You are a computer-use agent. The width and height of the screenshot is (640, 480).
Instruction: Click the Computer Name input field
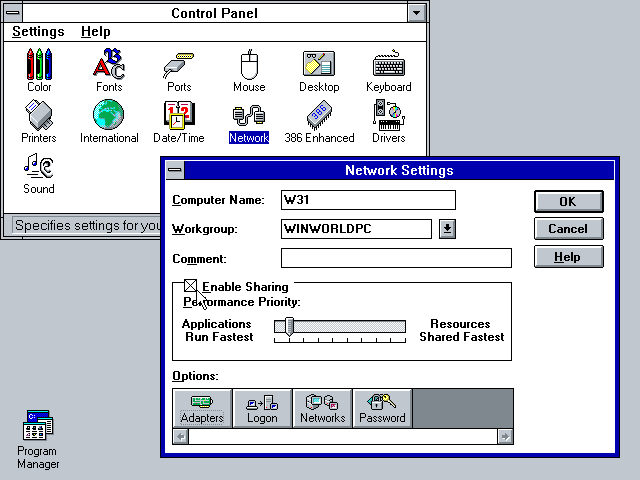368,200
